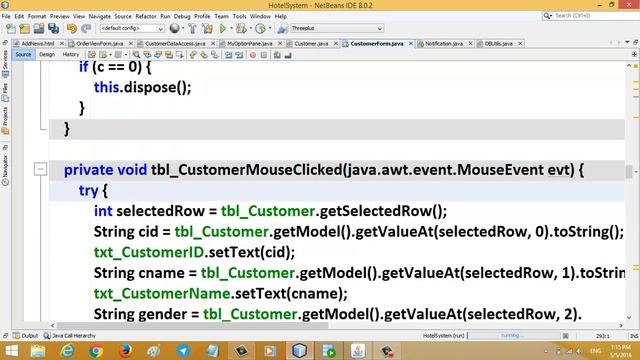The image size is (640, 360).
Task: Click the running progress bar in status bar
Action: 514,336
